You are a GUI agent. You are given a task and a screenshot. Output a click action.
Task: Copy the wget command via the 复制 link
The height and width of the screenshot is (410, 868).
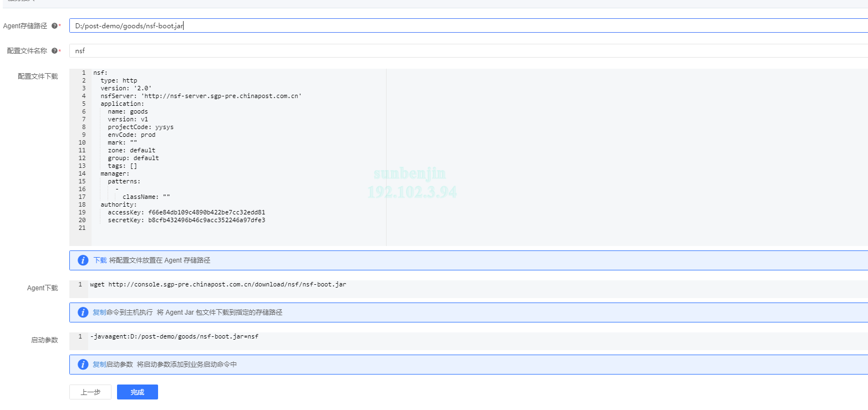click(99, 312)
